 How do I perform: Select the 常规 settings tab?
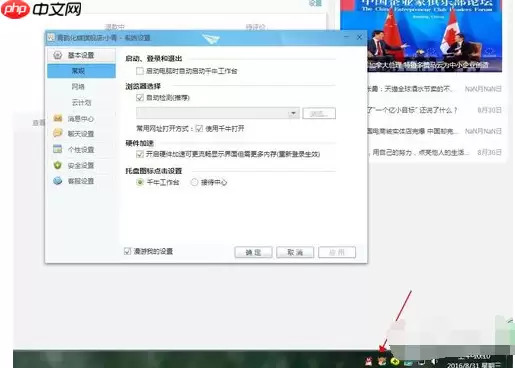[x=81, y=71]
